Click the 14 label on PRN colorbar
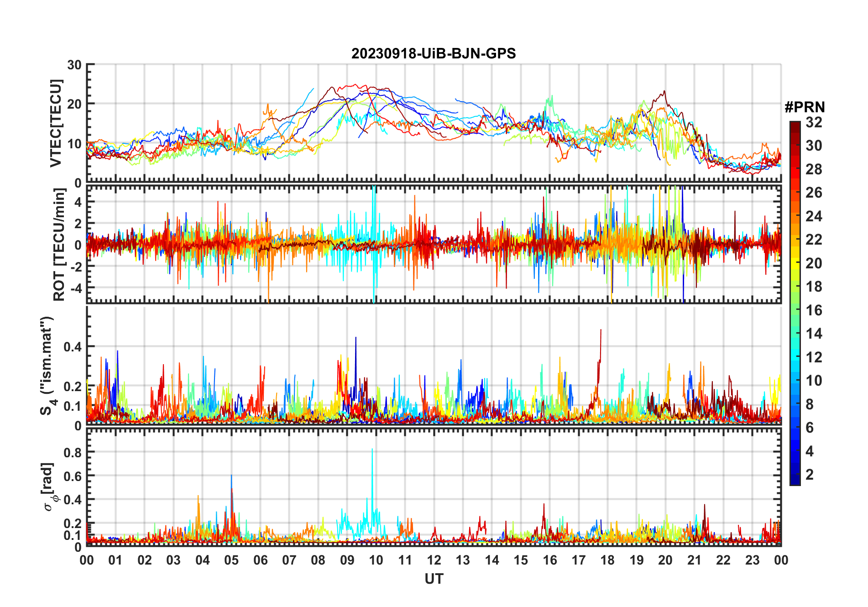 pyautogui.click(x=814, y=333)
